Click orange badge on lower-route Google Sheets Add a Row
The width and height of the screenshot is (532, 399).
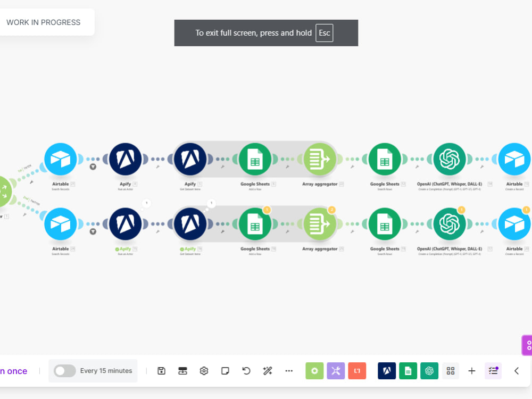[267, 210]
